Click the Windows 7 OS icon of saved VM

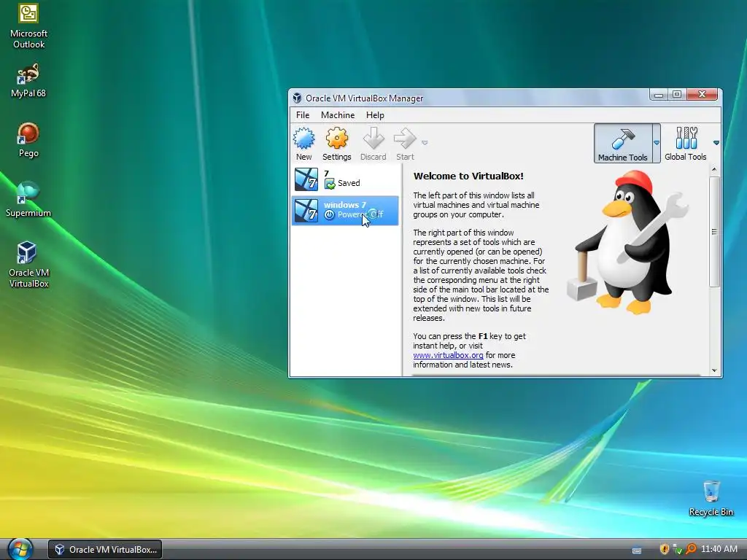306,179
